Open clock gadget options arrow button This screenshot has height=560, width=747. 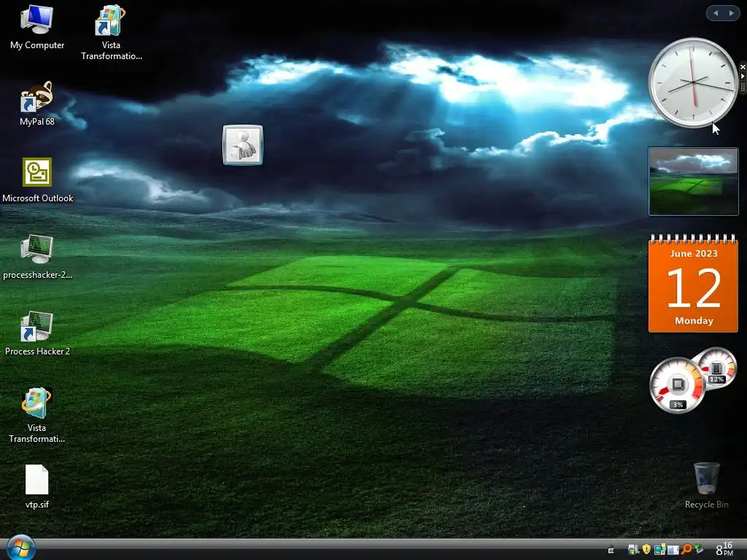743,76
